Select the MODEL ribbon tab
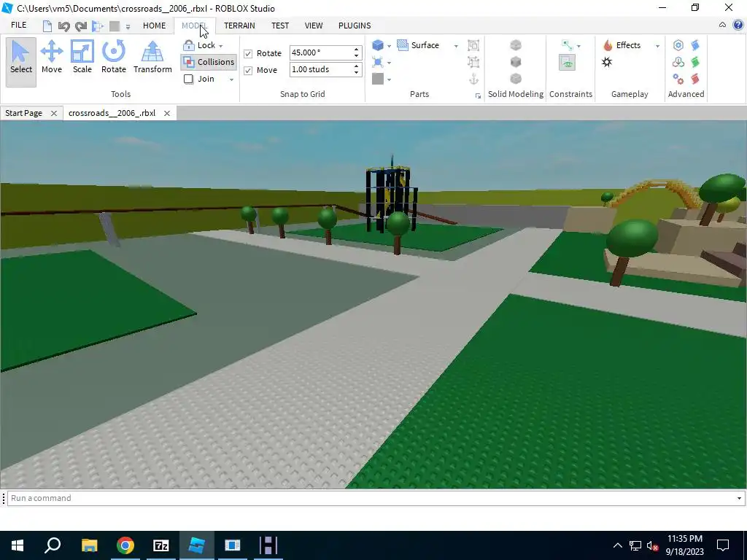 [x=194, y=26]
